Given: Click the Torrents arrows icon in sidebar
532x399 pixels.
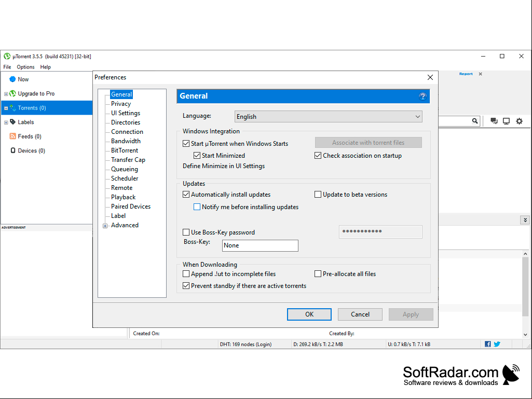Looking at the screenshot, I should click(x=12, y=108).
